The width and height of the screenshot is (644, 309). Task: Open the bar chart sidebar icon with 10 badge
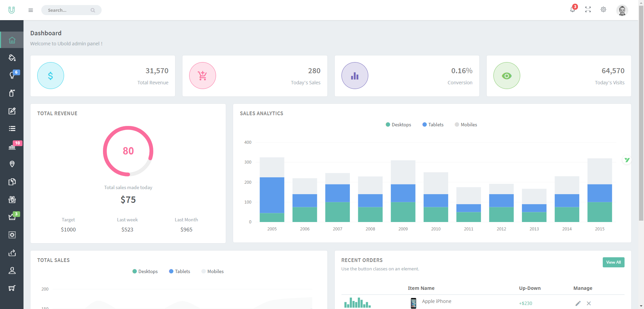click(x=12, y=146)
